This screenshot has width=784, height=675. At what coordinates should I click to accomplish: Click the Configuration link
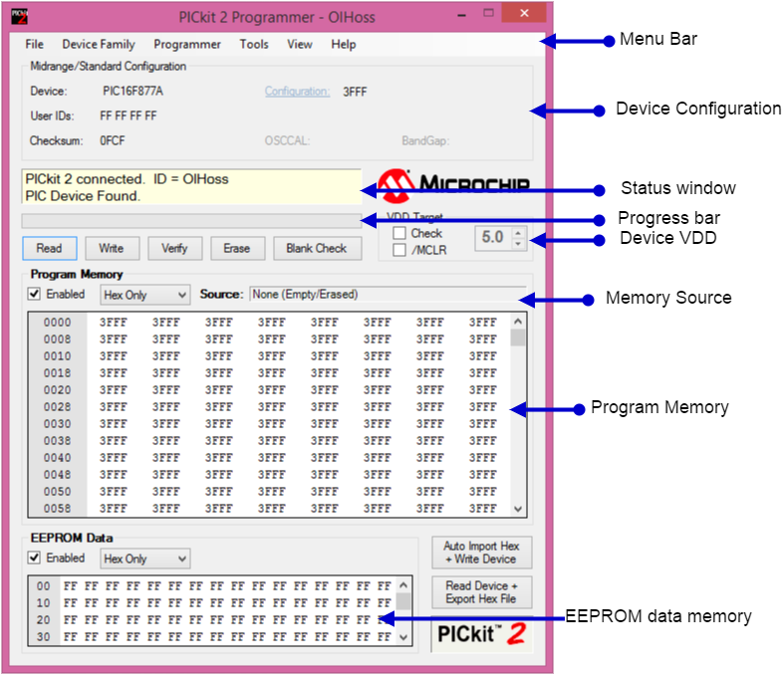[x=297, y=92]
